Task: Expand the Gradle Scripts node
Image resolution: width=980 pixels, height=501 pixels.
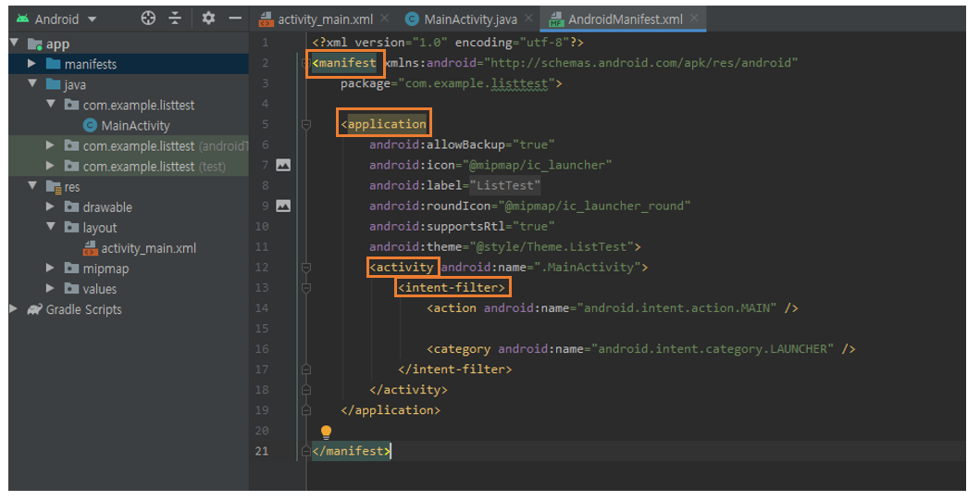Action: click(x=13, y=309)
